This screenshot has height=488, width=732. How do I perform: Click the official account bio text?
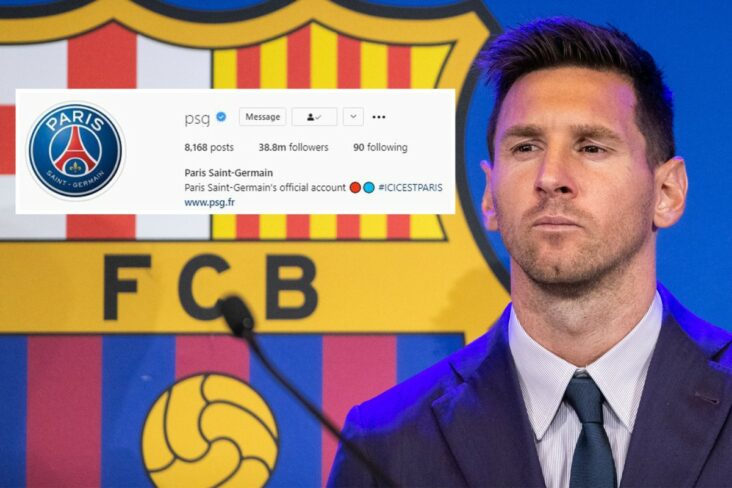tap(265, 188)
